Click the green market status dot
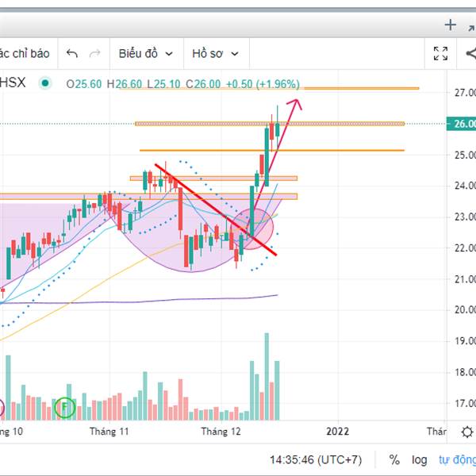The height and width of the screenshot is (476, 476). coord(45,83)
